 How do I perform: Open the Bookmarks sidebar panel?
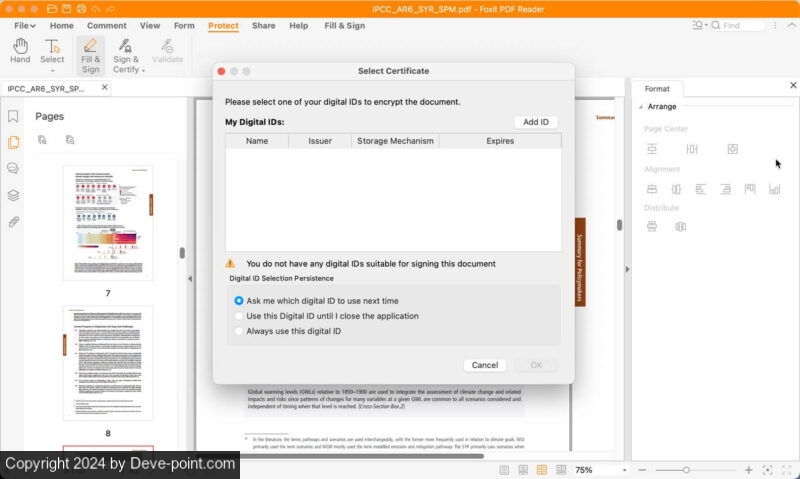(13, 116)
